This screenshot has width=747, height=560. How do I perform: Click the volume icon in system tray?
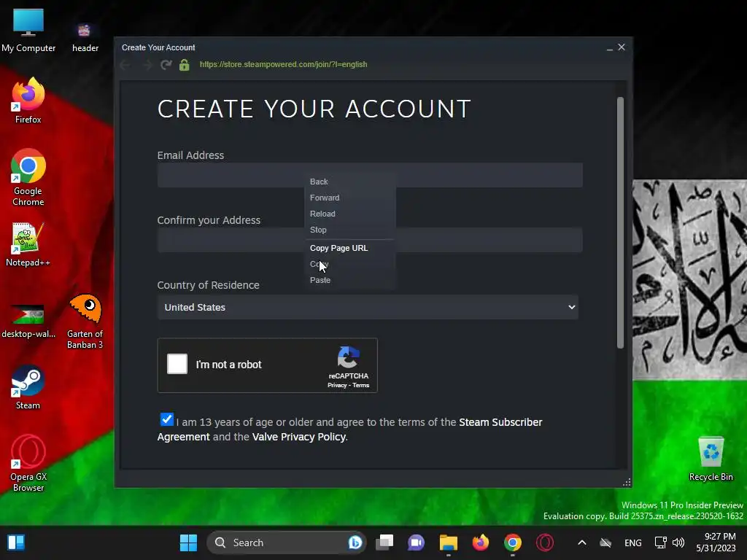click(x=678, y=542)
